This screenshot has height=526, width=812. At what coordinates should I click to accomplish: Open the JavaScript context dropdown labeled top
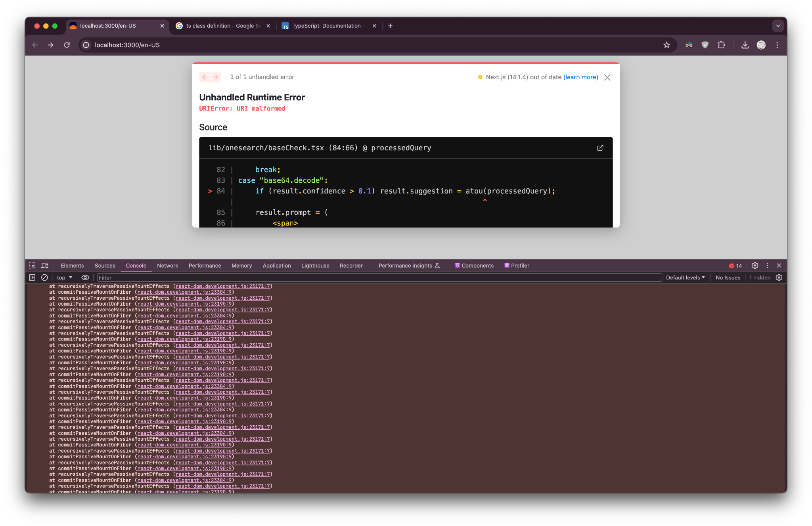pyautogui.click(x=63, y=277)
